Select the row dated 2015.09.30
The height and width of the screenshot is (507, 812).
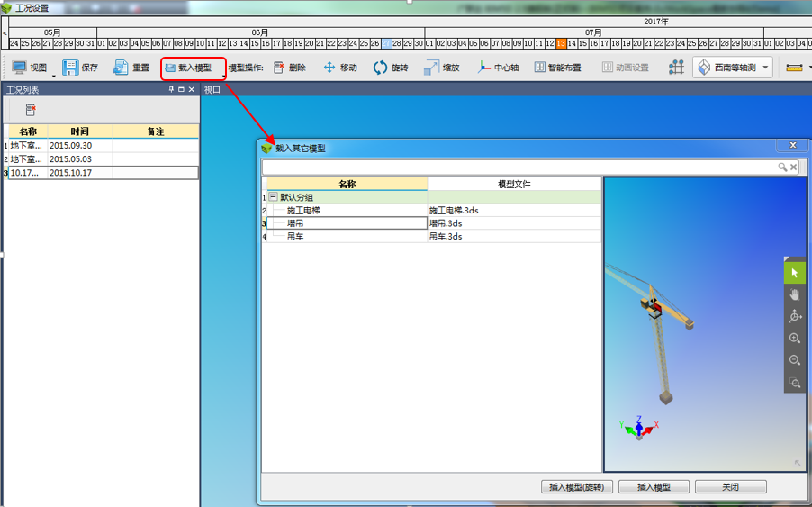[x=103, y=146]
